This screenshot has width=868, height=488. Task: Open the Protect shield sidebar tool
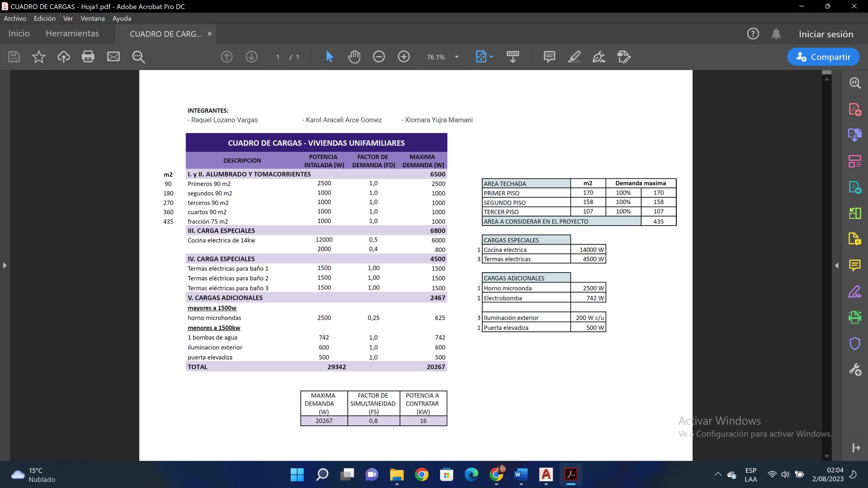pos(854,343)
